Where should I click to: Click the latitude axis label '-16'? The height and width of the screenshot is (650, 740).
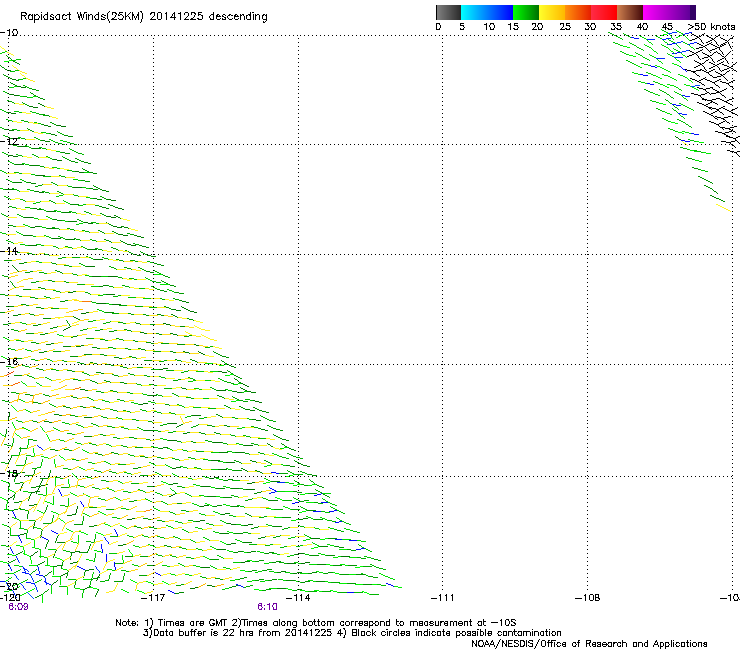click(x=9, y=362)
